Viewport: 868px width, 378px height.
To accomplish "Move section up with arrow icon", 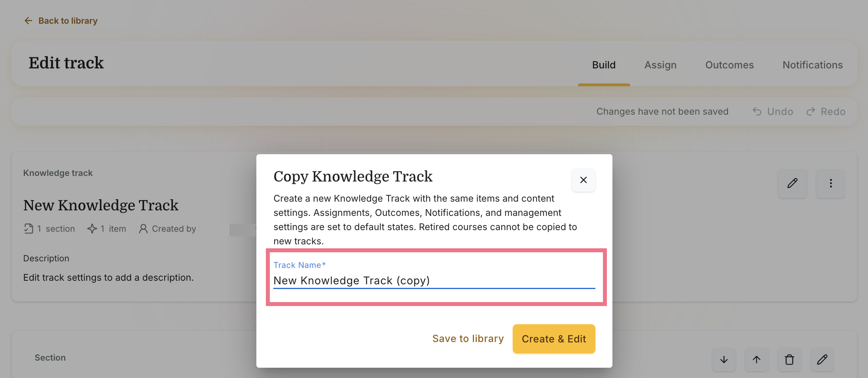I will [x=756, y=359].
